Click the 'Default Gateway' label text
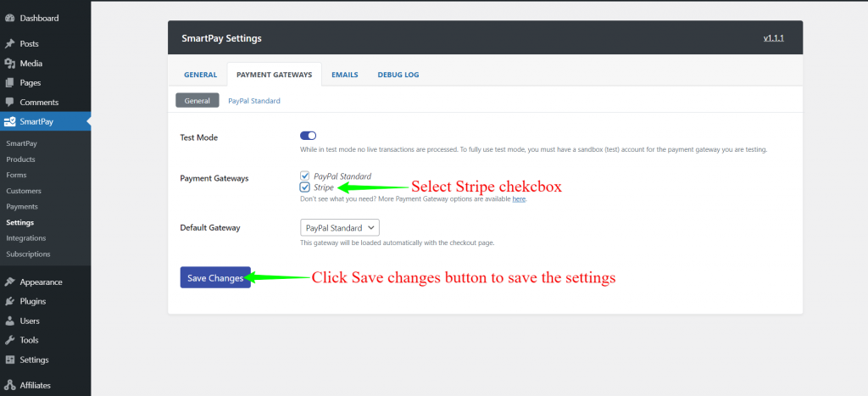This screenshot has width=868, height=396. coord(210,227)
